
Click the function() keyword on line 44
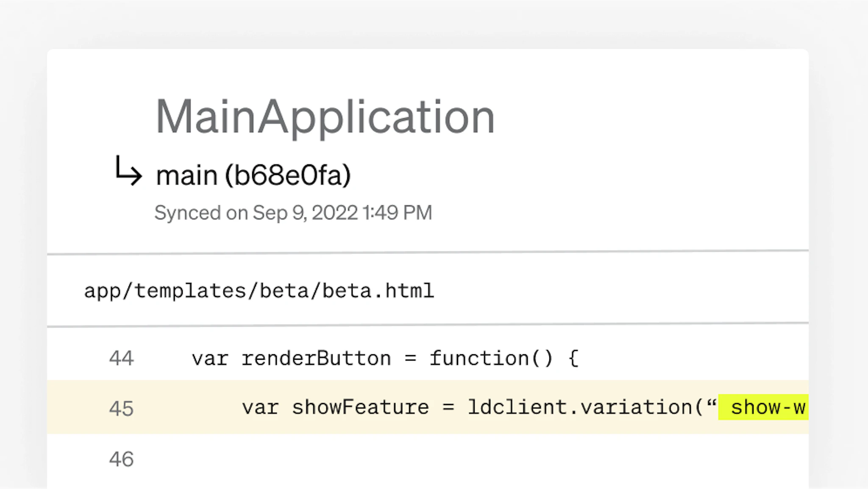tap(491, 358)
